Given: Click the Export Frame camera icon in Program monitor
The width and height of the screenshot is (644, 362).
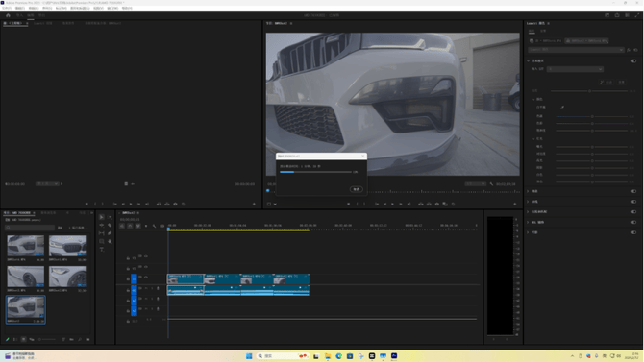Looking at the screenshot, I should point(437,204).
